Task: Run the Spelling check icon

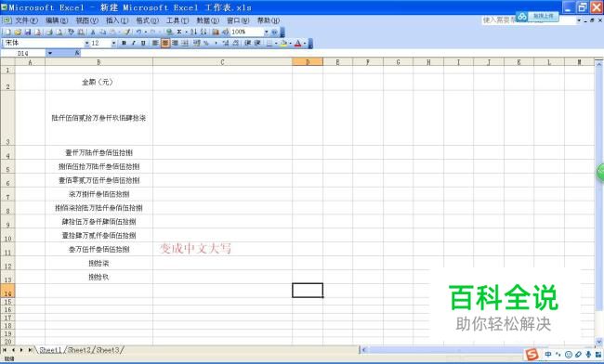Action: click(x=71, y=32)
